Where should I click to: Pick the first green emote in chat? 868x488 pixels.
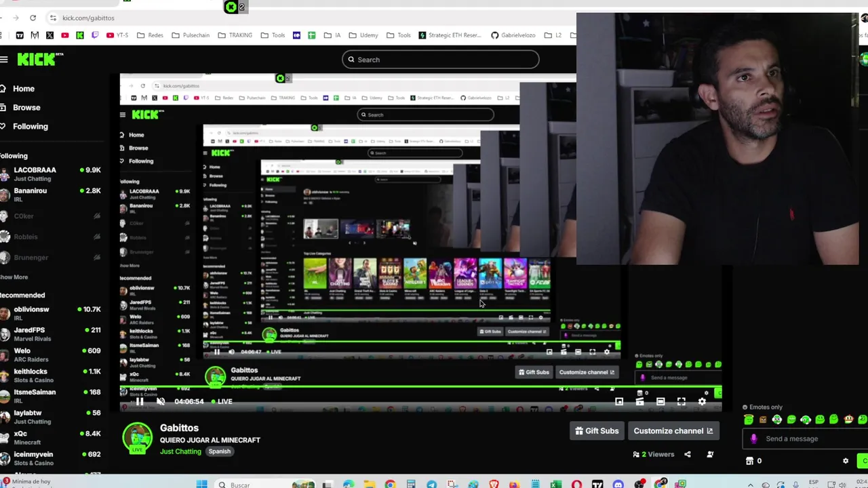pos(749,420)
